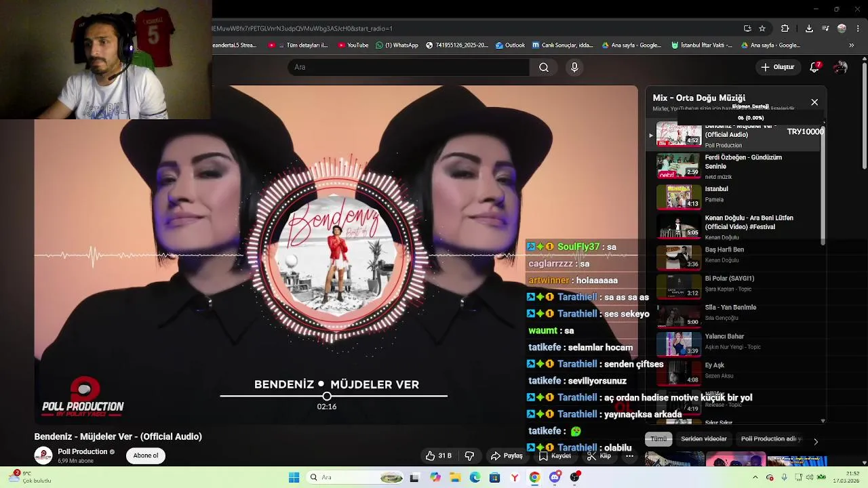Click the install app icon in address bar
This screenshot has height=488, width=868.
tap(747, 28)
